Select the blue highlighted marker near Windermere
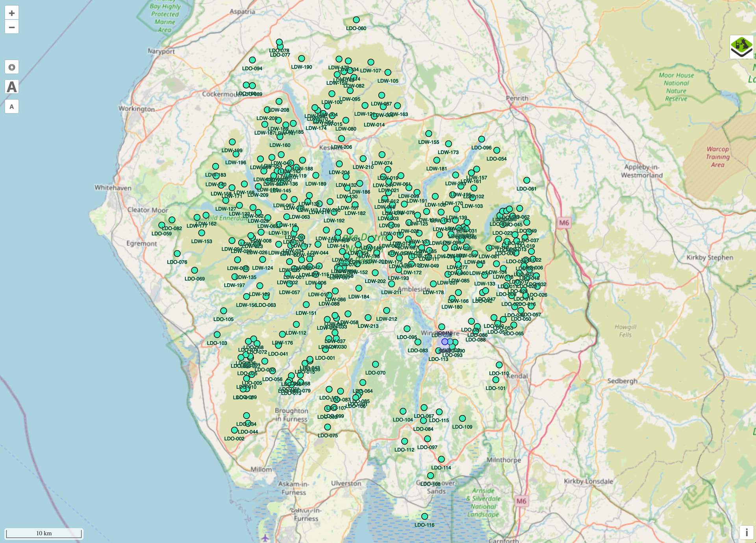Viewport: 756px width, 543px height. coord(445,342)
